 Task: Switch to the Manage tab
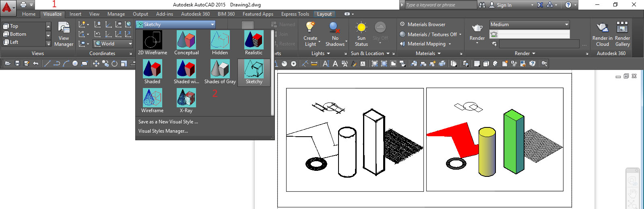[116, 14]
